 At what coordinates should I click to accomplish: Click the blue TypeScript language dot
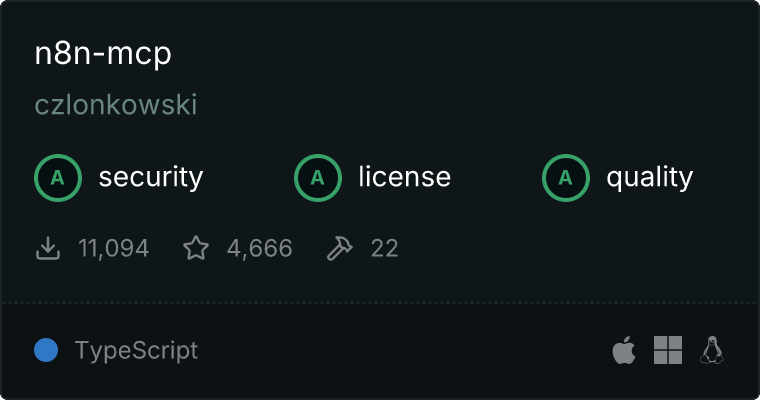click(46, 350)
